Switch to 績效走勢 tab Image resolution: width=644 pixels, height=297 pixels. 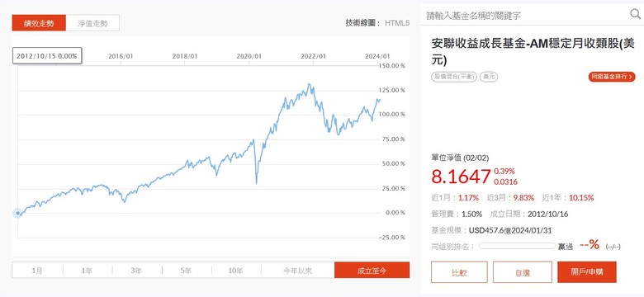pos(39,23)
